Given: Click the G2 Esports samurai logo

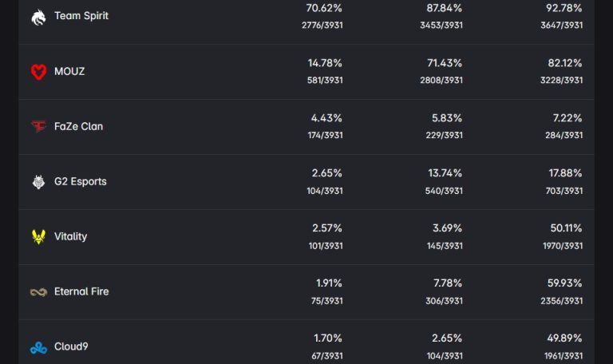Looking at the screenshot, I should 38,182.
